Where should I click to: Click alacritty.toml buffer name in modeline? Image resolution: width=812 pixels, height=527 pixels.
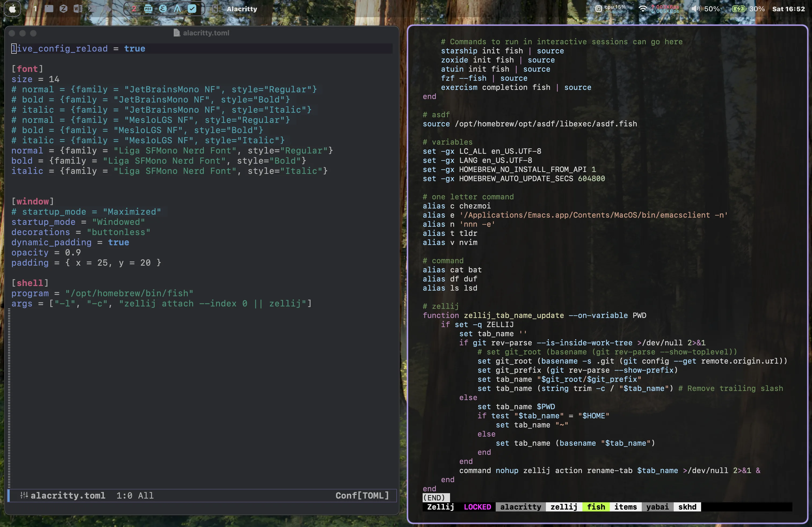coord(68,495)
